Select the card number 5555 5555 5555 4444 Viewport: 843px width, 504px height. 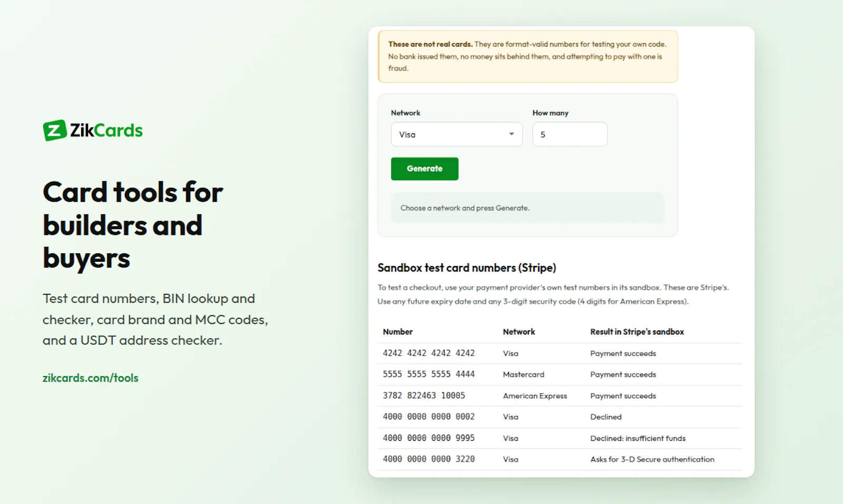(x=429, y=374)
